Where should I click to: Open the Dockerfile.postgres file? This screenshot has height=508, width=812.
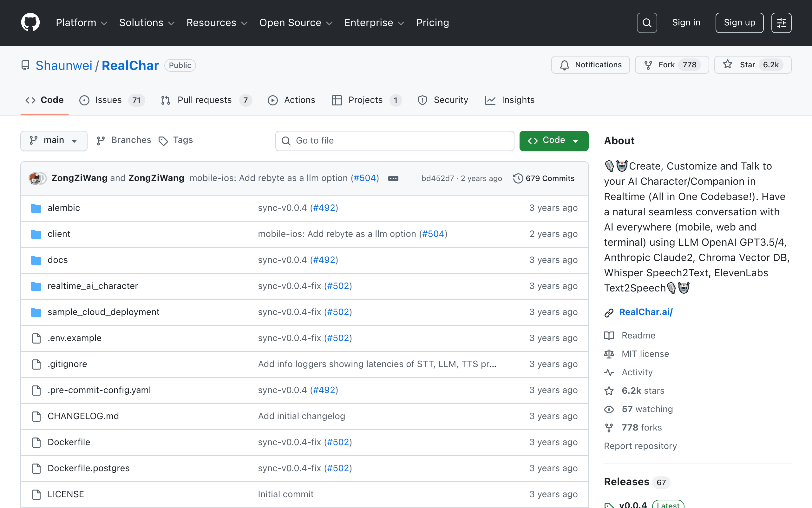[88, 468]
